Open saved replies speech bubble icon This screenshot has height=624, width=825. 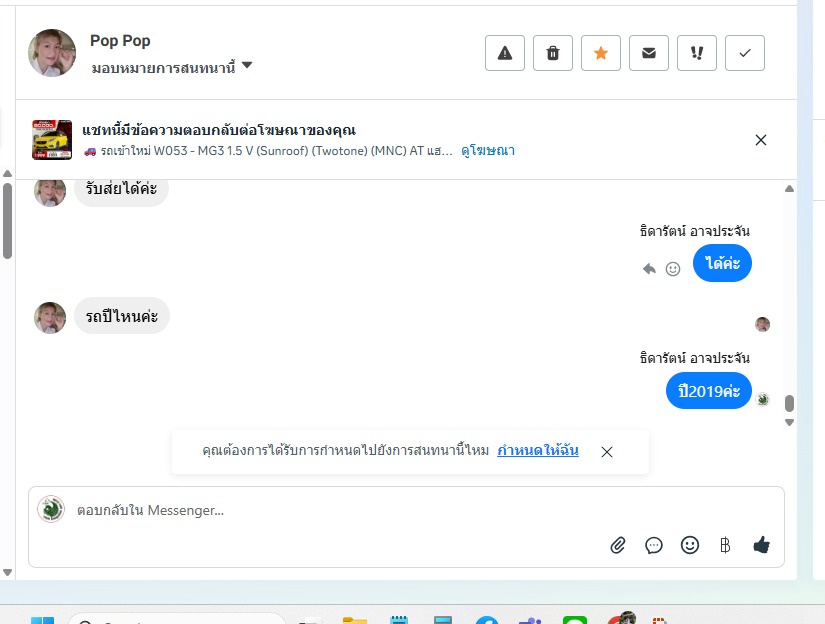[x=653, y=545]
